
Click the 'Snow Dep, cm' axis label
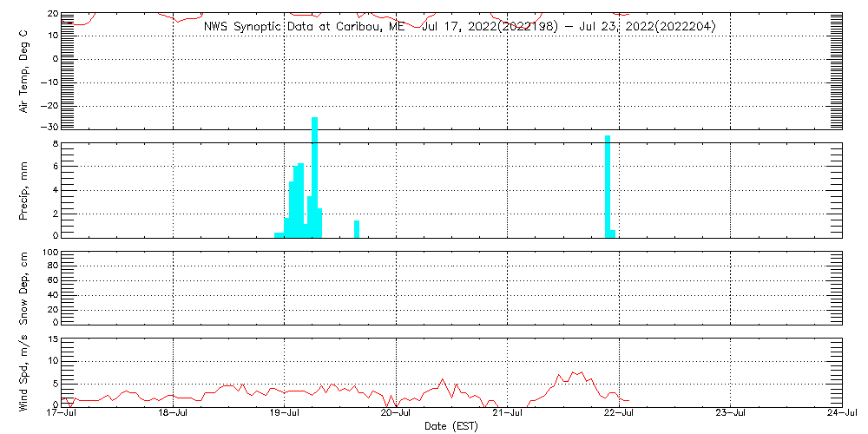point(23,287)
